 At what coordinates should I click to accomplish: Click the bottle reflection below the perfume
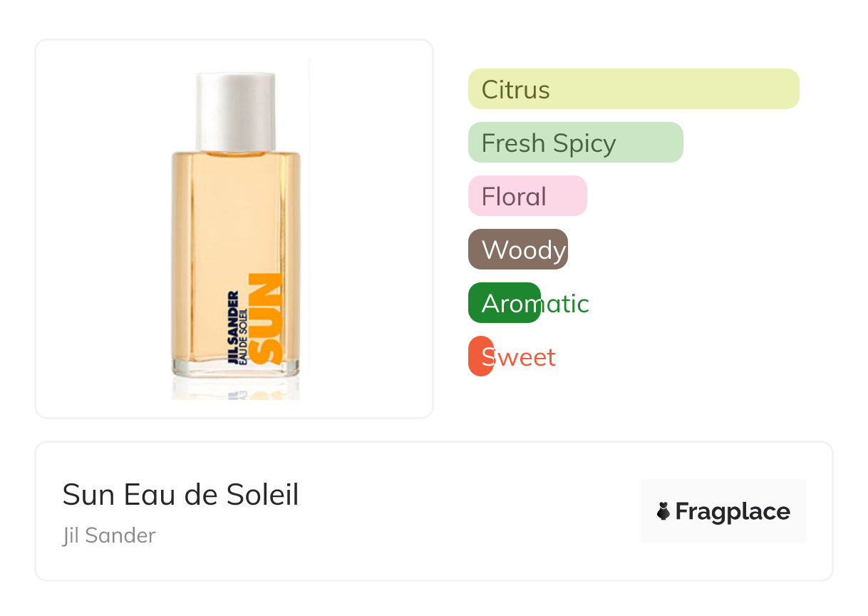[235, 390]
